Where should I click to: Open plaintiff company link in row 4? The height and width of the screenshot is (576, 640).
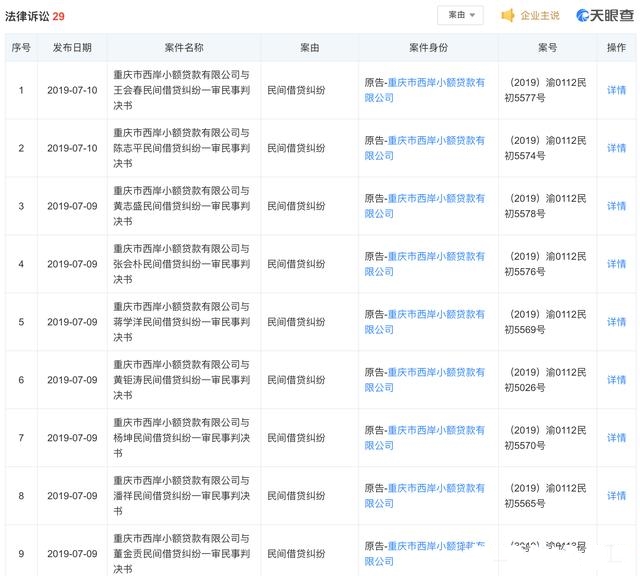coord(424,264)
